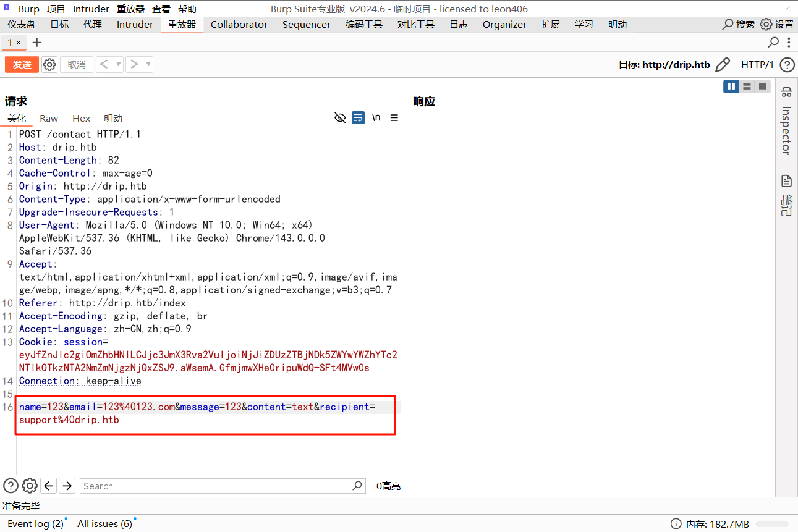Open the search magnifier in tab bar

pos(773,43)
